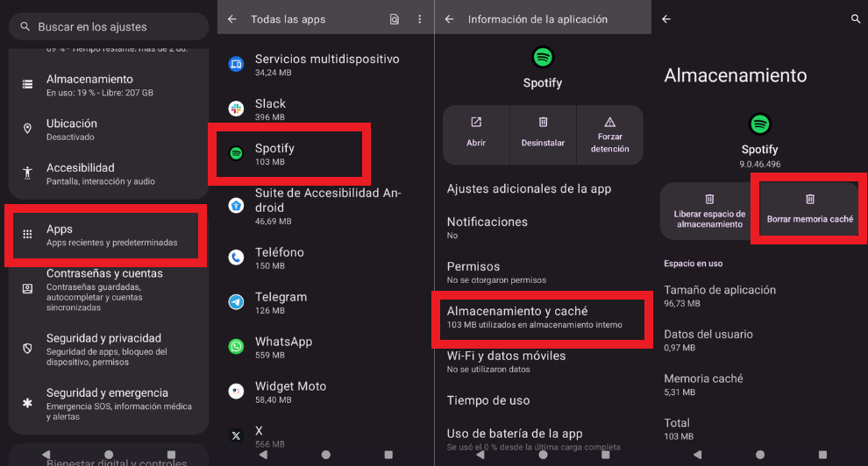Open the Notificaciones setting
Image resolution: width=868 pixels, height=466 pixels.
(x=543, y=228)
